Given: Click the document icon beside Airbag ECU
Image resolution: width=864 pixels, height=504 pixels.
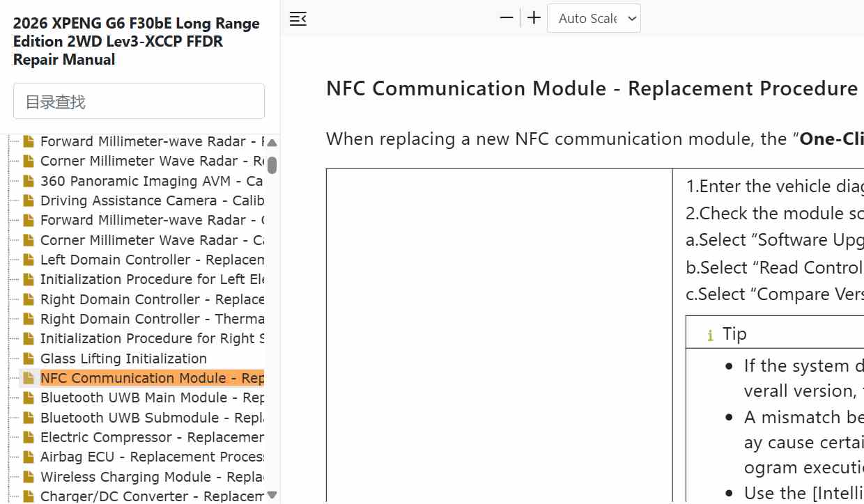Looking at the screenshot, I should [29, 457].
